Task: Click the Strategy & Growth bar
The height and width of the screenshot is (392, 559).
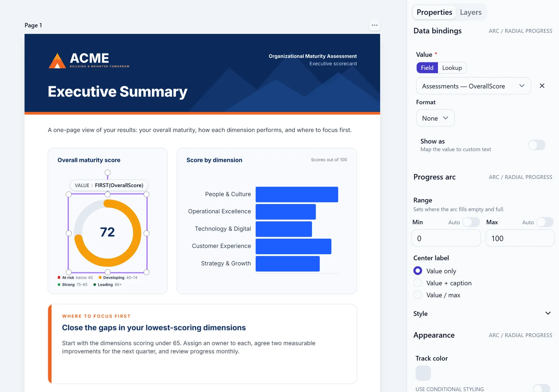Action: pyautogui.click(x=288, y=263)
